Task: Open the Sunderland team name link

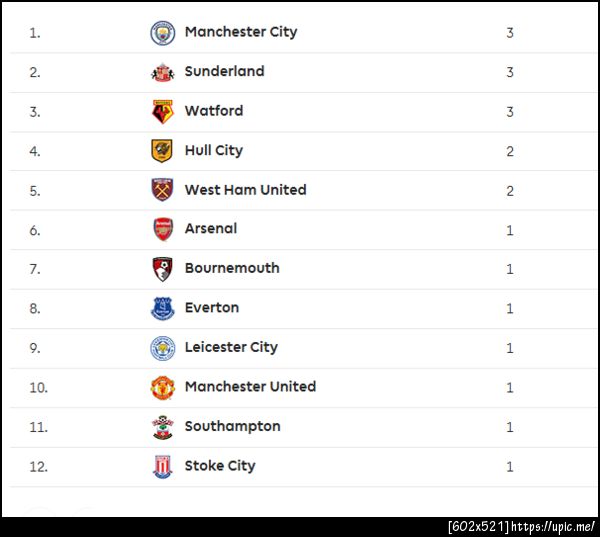Action: tap(225, 71)
